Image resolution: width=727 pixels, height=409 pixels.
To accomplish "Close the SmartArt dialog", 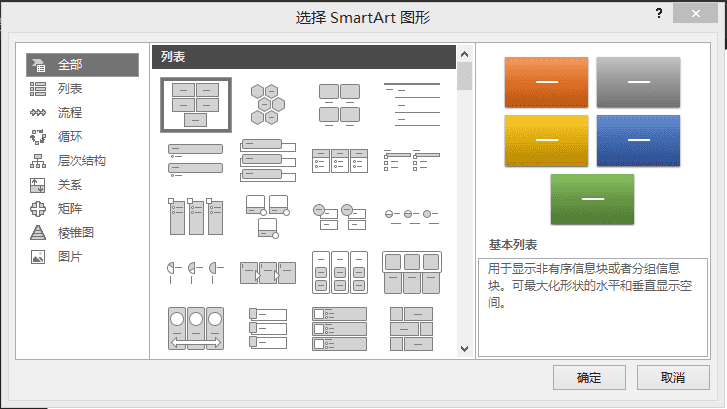I will [x=695, y=13].
